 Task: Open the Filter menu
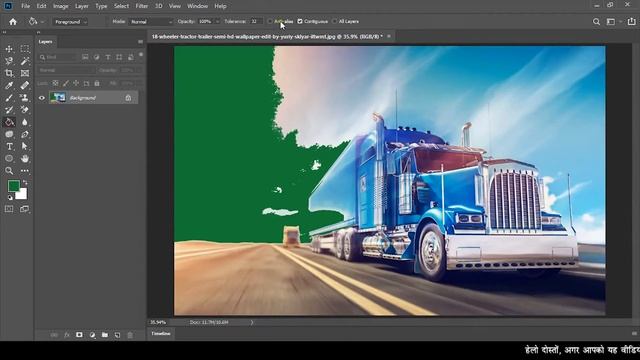click(x=142, y=6)
